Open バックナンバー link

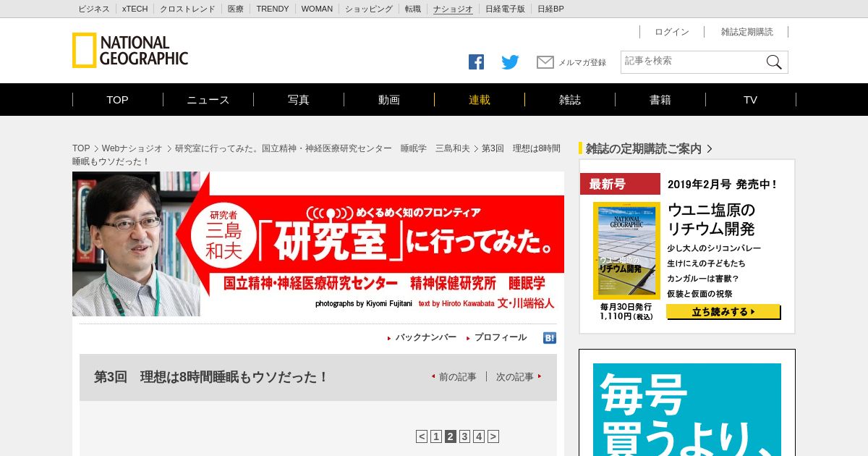click(425, 337)
